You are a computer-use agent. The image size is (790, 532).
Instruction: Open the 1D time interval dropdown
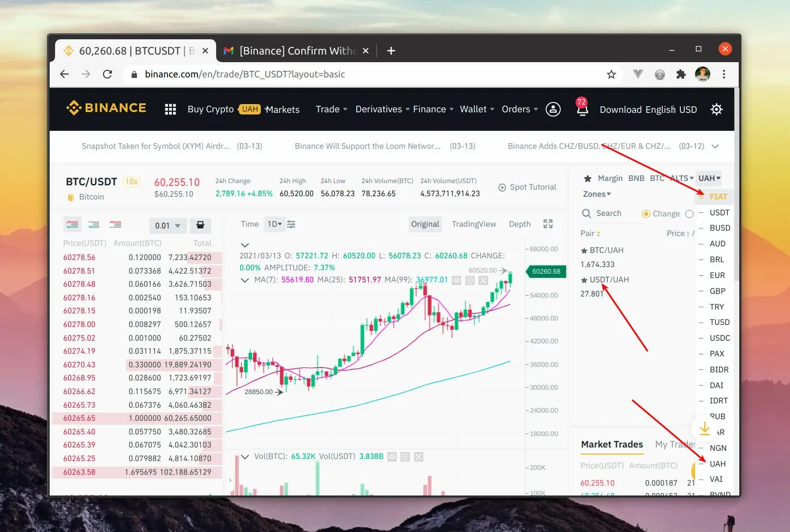(x=274, y=224)
